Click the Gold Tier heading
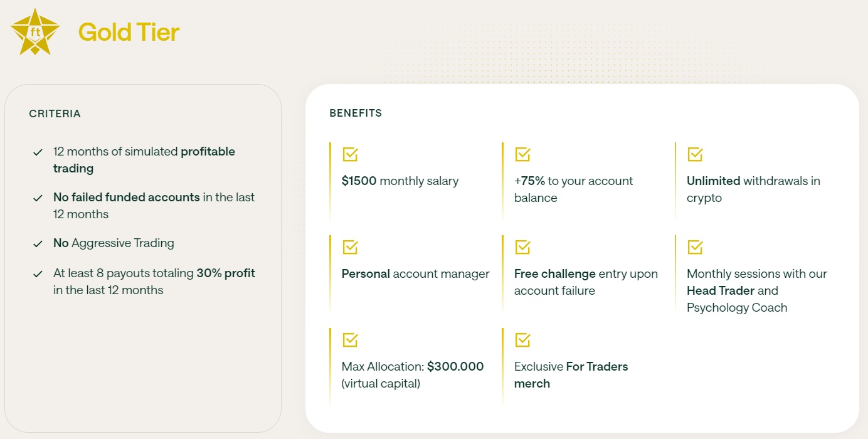Image resolution: width=868 pixels, height=439 pixels. pyautogui.click(x=129, y=32)
